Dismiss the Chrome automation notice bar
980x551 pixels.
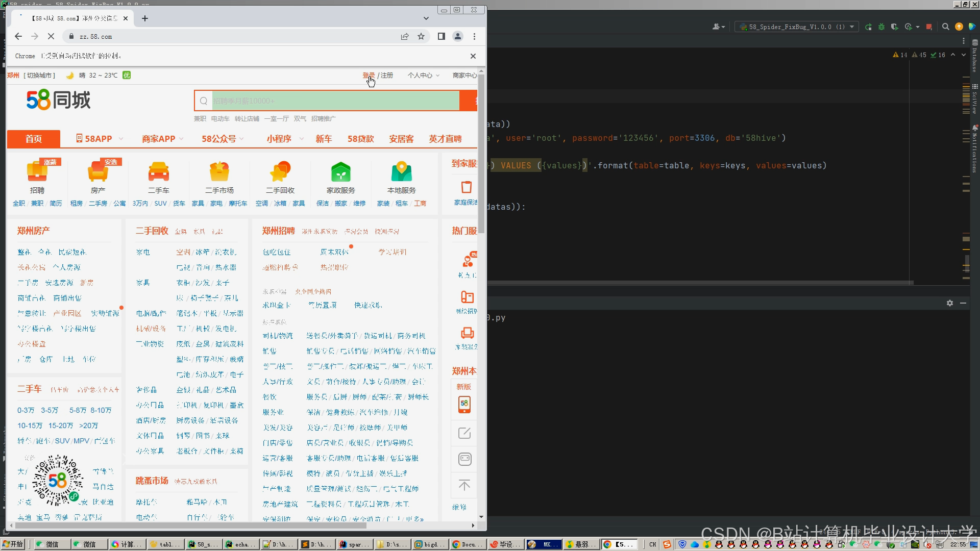point(473,56)
